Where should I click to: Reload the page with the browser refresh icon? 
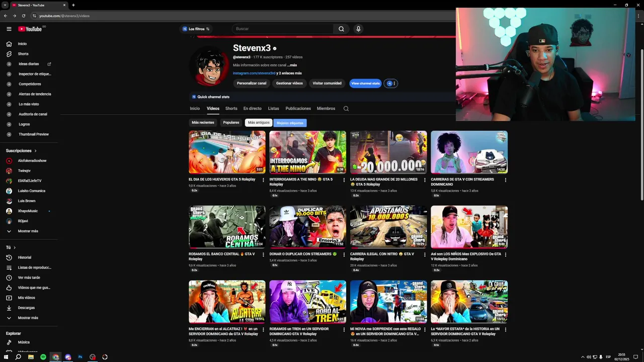point(23,16)
